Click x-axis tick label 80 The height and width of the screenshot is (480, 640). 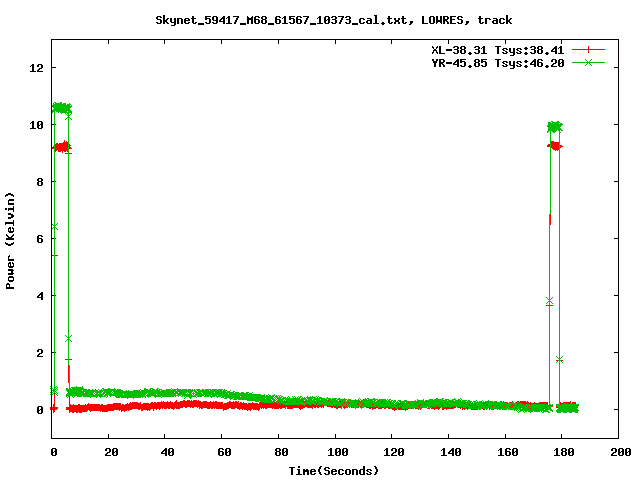[281, 452]
